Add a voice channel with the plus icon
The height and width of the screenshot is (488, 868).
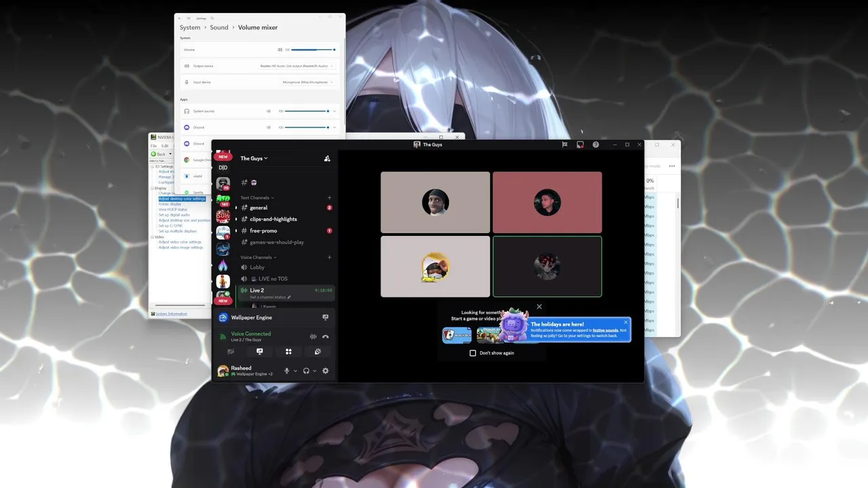click(330, 258)
